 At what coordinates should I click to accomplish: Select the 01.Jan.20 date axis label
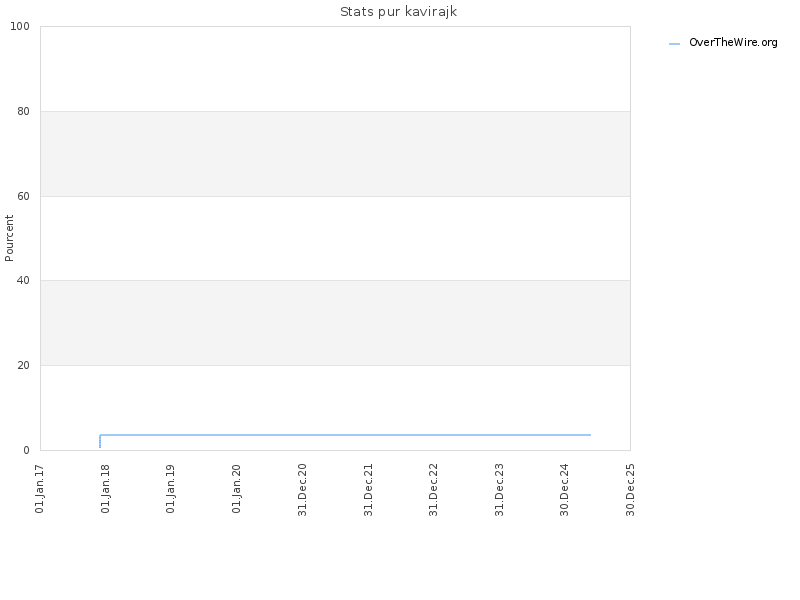tap(237, 489)
